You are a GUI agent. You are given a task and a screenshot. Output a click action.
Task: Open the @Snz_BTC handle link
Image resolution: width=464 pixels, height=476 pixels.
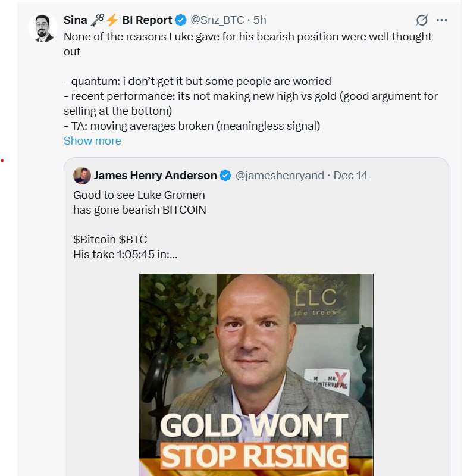click(218, 20)
